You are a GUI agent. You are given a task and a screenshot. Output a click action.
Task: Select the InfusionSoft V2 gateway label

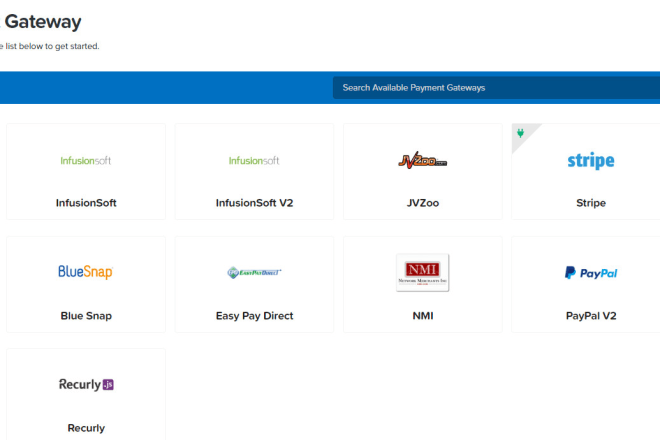point(254,203)
